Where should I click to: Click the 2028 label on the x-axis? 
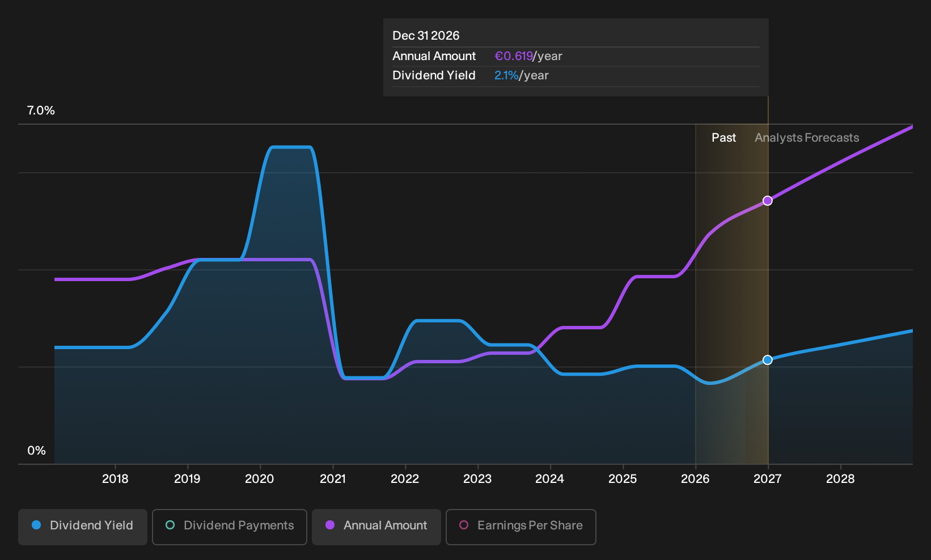pyautogui.click(x=840, y=479)
